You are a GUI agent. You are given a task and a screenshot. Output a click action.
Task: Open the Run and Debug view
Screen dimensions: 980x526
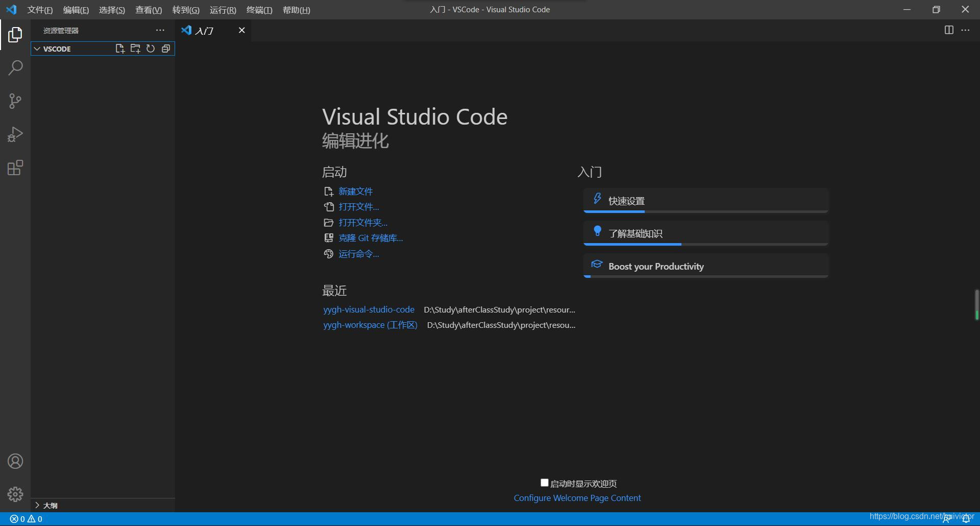[x=15, y=134]
